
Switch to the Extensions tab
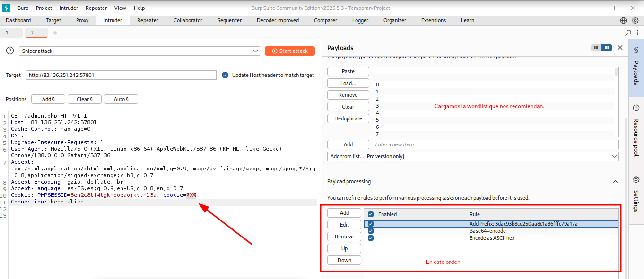(434, 20)
